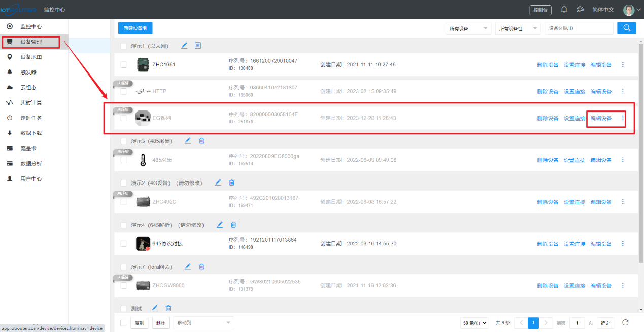Screen dimensions: 644x332
Task: Click the notification bell icon
Action: tap(564, 10)
